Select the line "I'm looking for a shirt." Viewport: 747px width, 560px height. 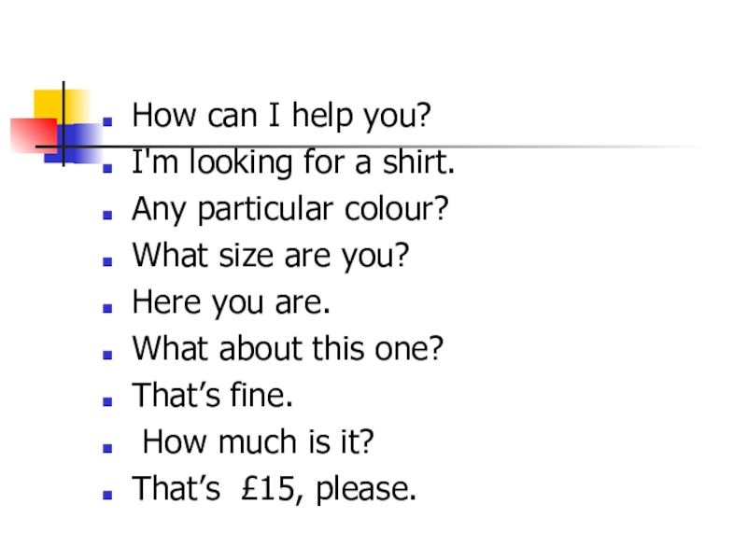(293, 163)
